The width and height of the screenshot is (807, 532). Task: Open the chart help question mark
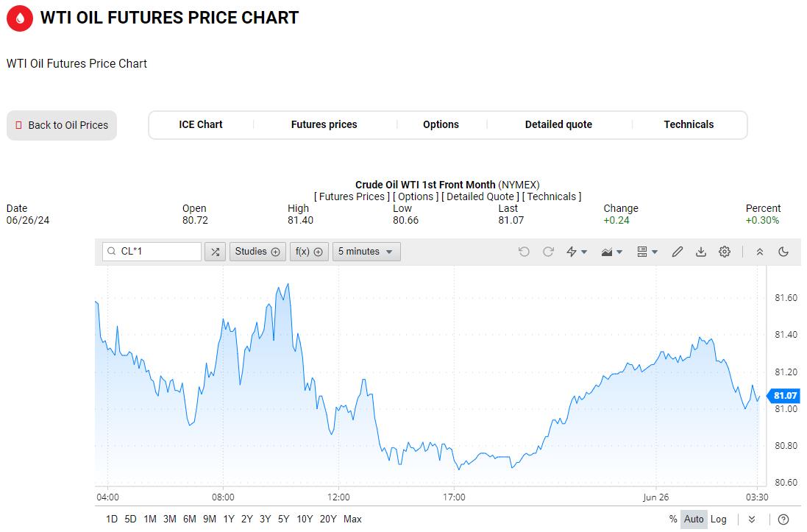click(x=783, y=519)
